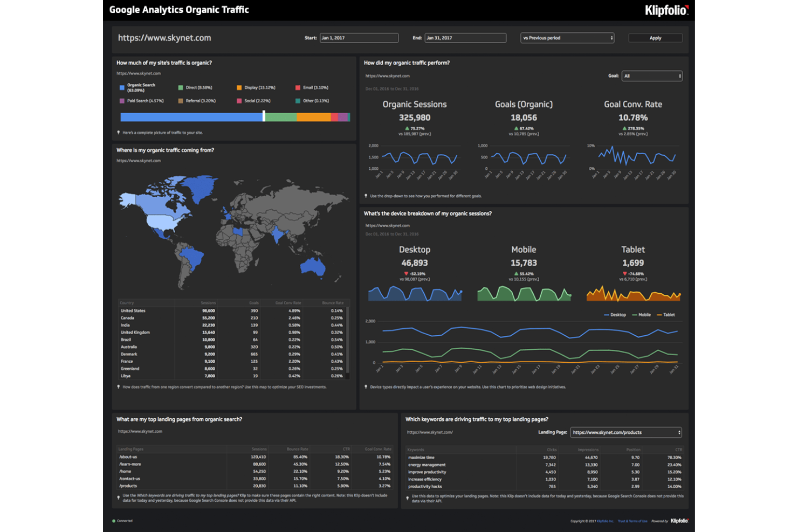Click the green Connected status dot
The image size is (798, 532).
pos(114,521)
